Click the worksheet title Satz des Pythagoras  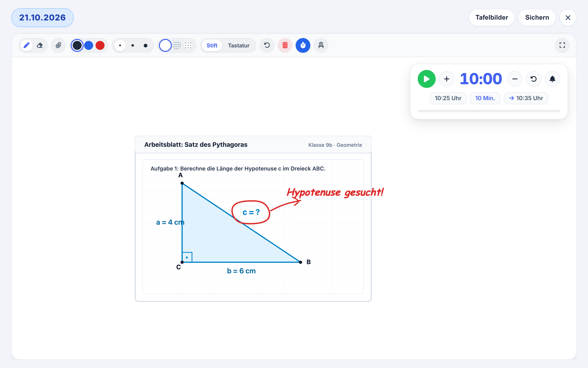tap(196, 145)
